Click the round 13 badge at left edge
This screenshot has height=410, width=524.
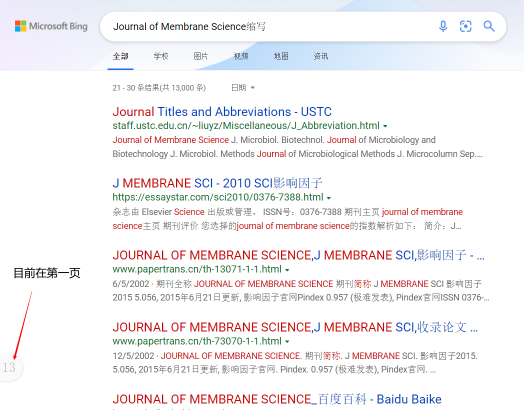click(9, 367)
